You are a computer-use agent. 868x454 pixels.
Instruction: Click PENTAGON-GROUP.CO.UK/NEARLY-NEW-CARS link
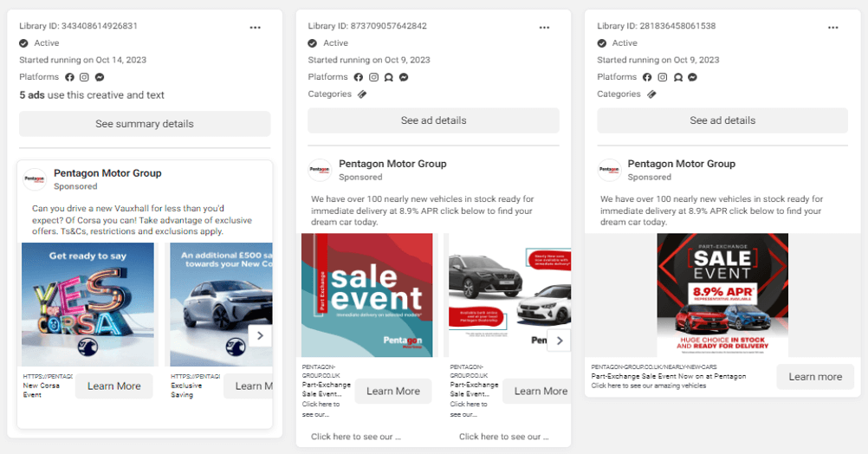tap(654, 366)
